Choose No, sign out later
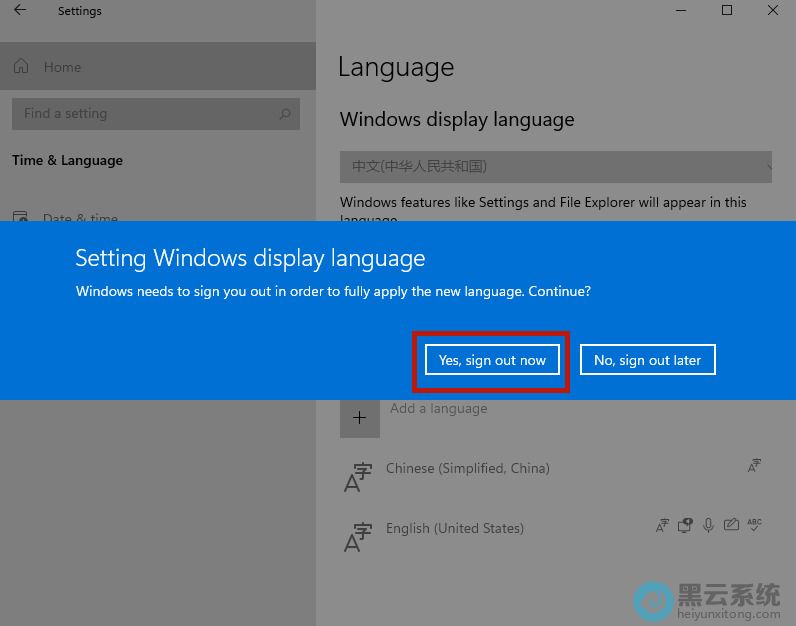This screenshot has width=796, height=626. [647, 360]
